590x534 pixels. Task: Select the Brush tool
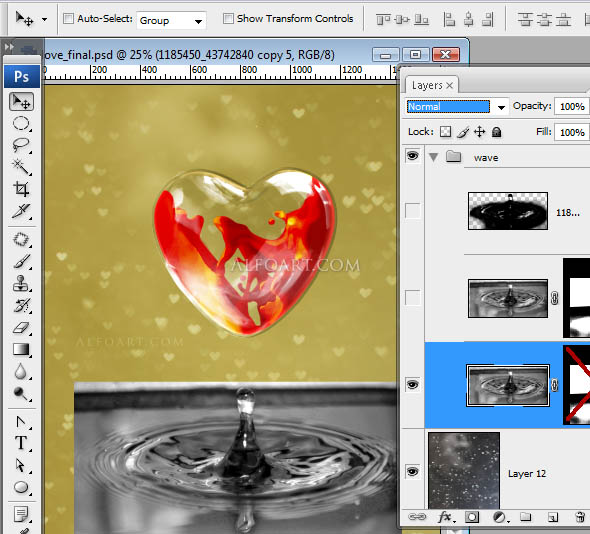pos(21,261)
